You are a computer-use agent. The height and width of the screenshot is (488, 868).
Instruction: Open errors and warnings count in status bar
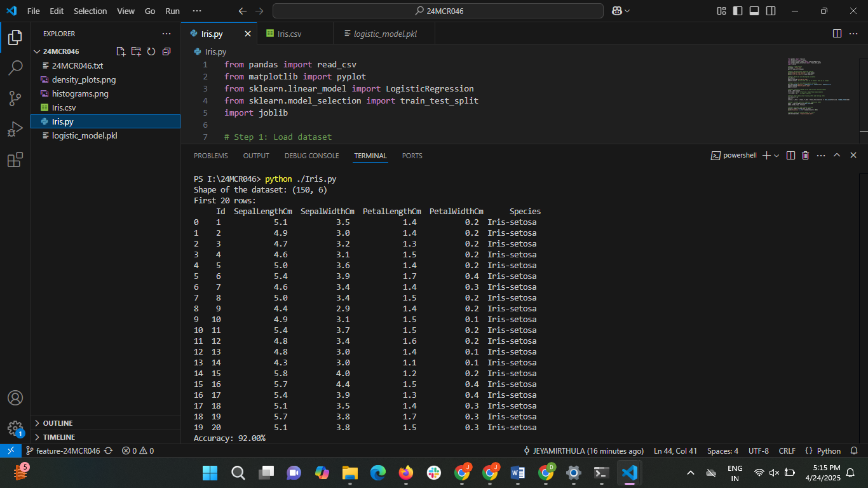pyautogui.click(x=138, y=451)
